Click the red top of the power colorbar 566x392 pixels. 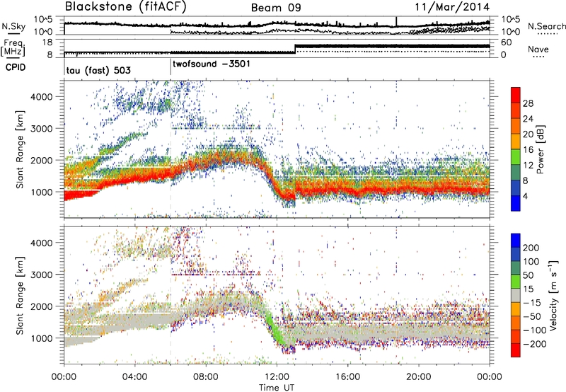coord(516,95)
